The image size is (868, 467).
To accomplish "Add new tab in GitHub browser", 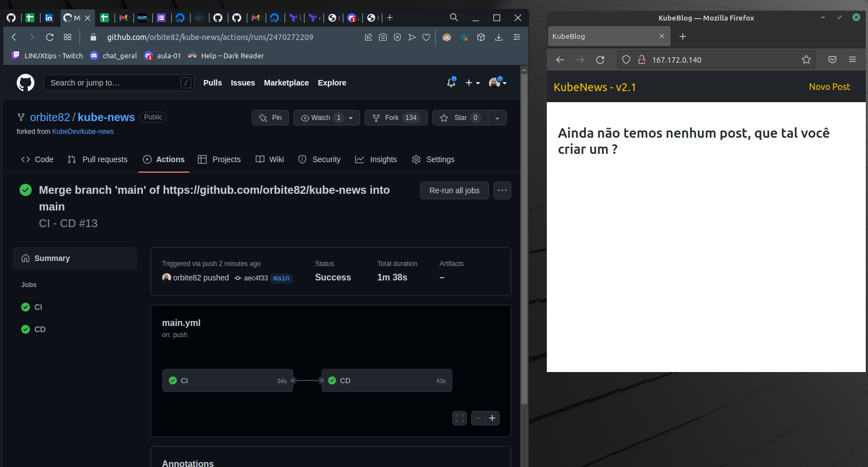I will pyautogui.click(x=390, y=18).
